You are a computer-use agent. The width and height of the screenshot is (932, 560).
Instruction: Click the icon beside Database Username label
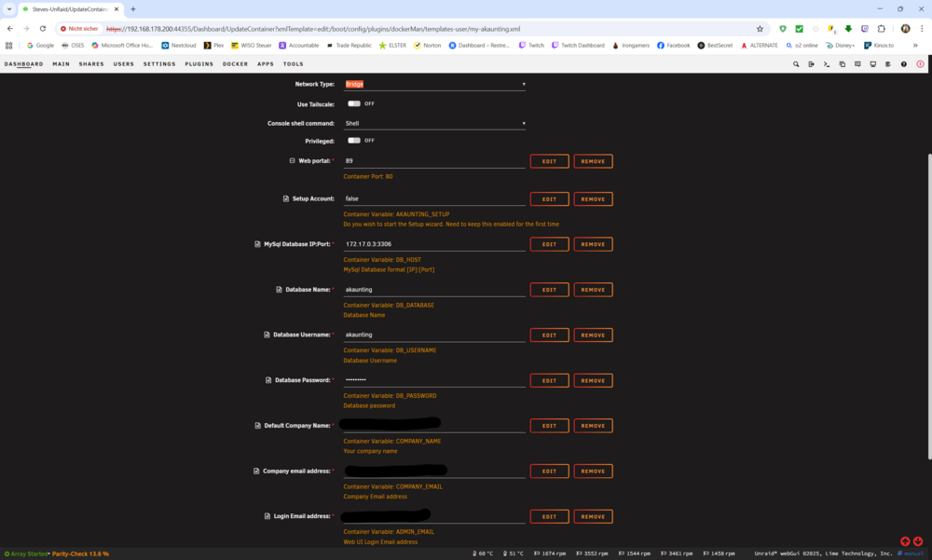coord(267,335)
